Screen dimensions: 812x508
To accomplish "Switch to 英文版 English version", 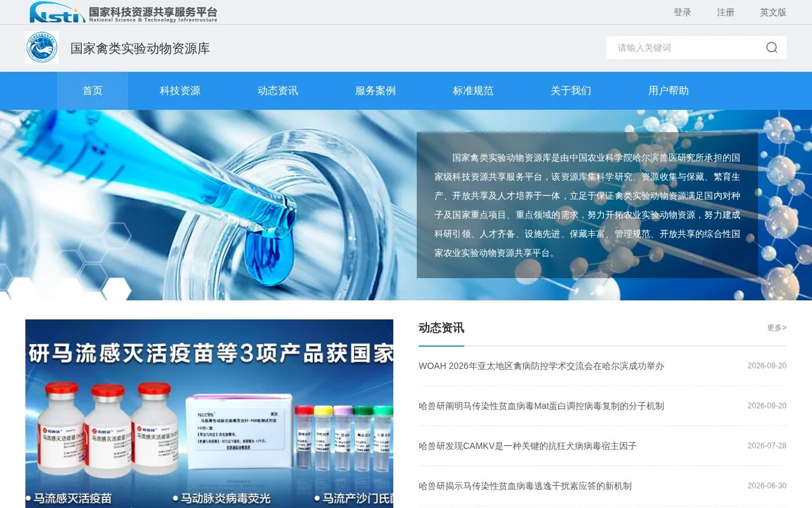I will (x=773, y=12).
